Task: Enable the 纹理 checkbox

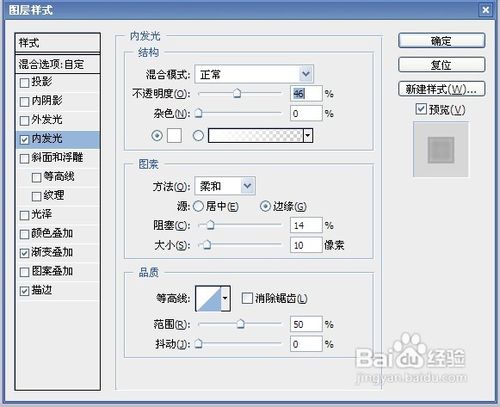Action: coord(36,196)
